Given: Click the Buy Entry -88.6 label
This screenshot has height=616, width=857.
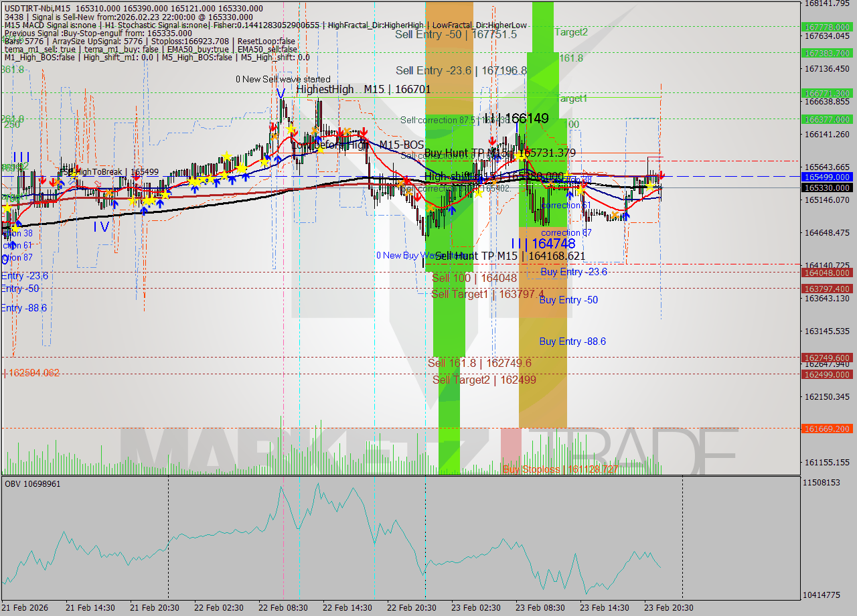Looking at the screenshot, I should point(572,341).
